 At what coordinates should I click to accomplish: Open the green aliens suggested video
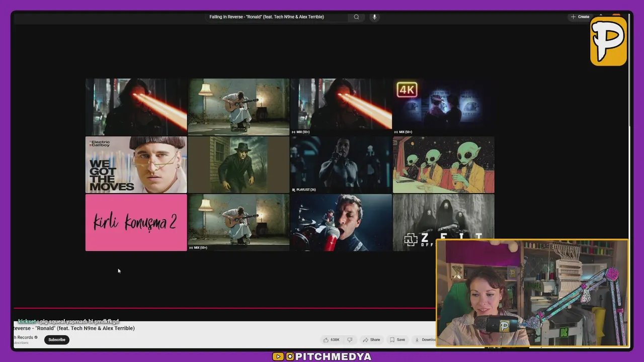443,165
